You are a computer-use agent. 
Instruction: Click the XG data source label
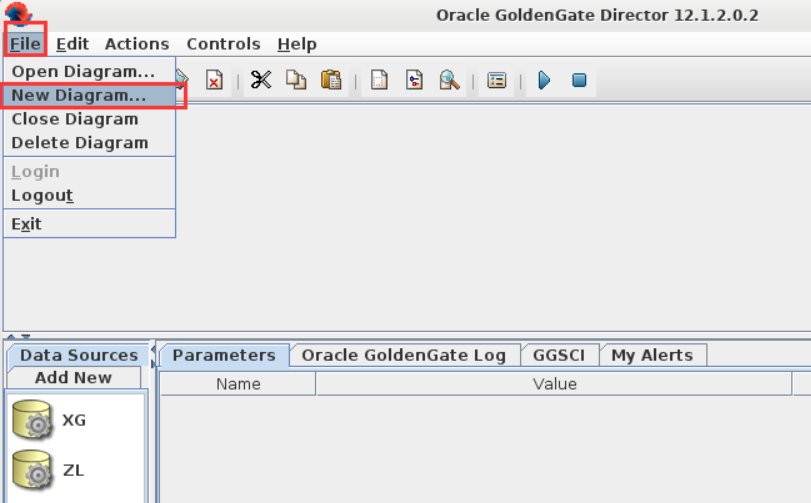(74, 420)
